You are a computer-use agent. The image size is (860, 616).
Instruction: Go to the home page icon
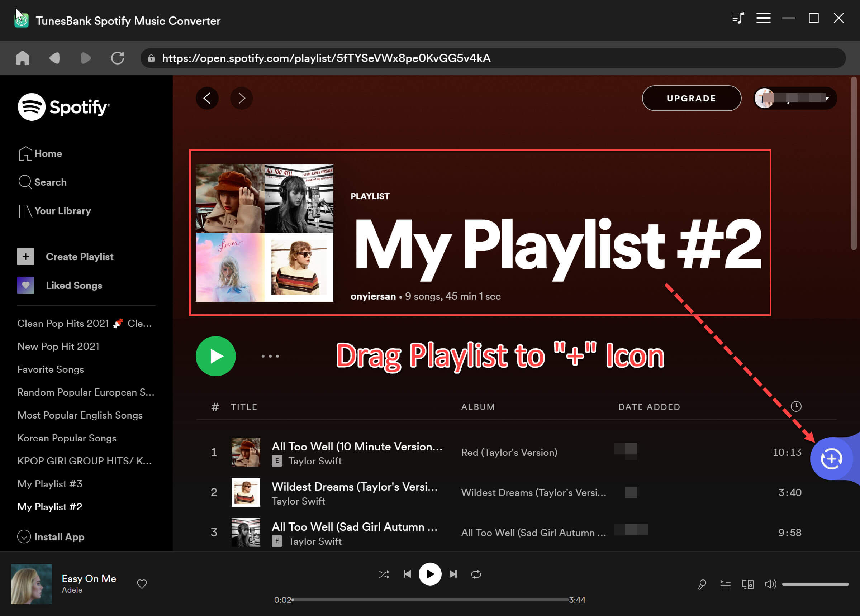tap(22, 58)
